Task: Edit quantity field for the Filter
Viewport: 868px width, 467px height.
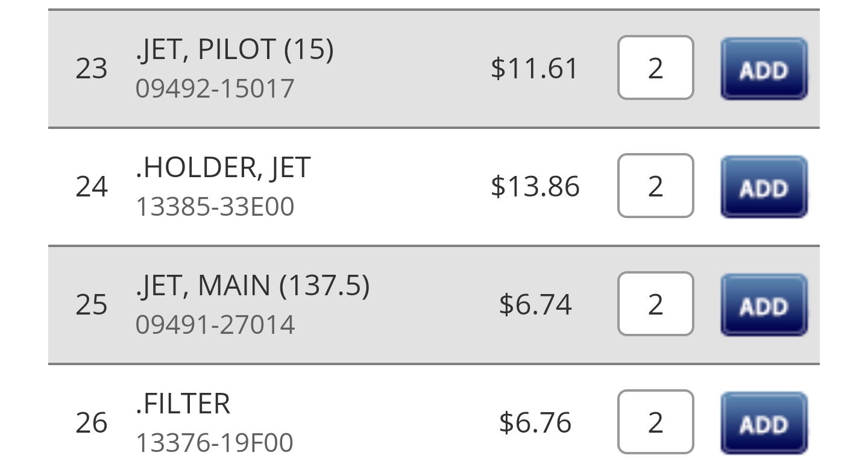Action: coord(655,422)
